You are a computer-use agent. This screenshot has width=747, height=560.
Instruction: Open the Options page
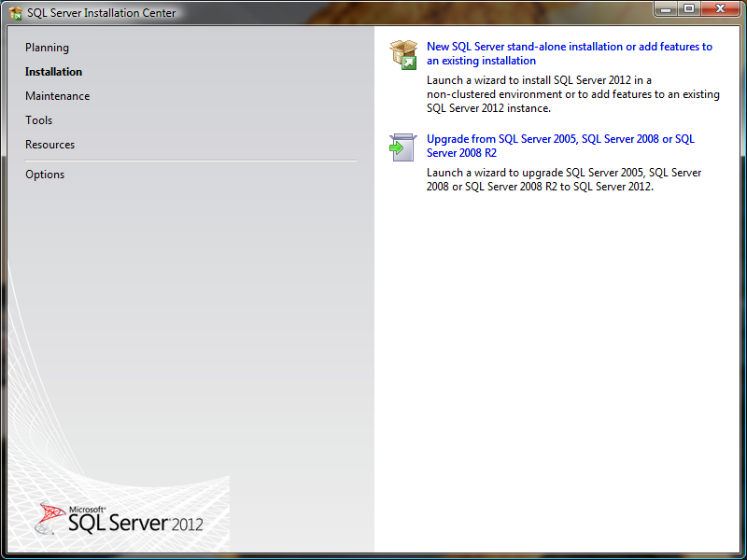[45, 175]
